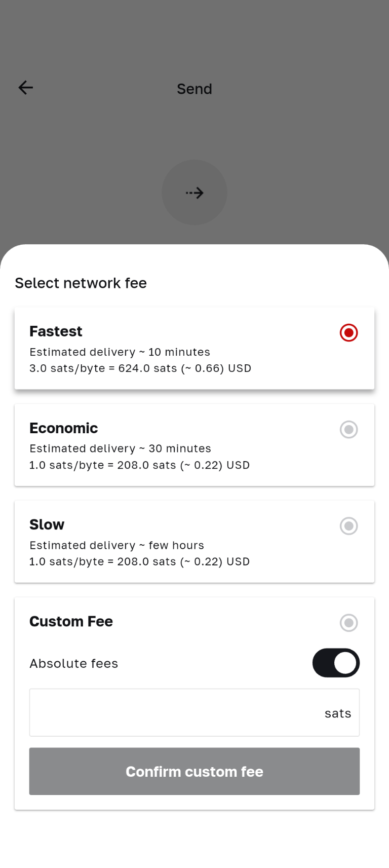The height and width of the screenshot is (868, 389).
Task: Click the Absolute fees label
Action: click(73, 663)
